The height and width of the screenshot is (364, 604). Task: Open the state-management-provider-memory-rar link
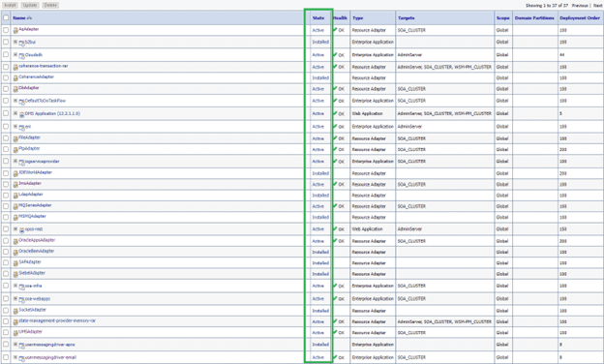coord(57,320)
